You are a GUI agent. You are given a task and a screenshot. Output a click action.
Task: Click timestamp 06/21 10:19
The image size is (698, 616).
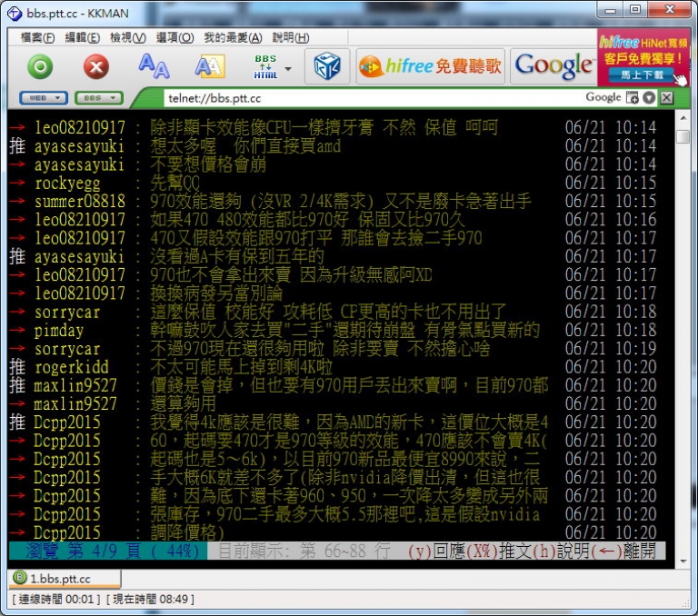[x=611, y=349]
